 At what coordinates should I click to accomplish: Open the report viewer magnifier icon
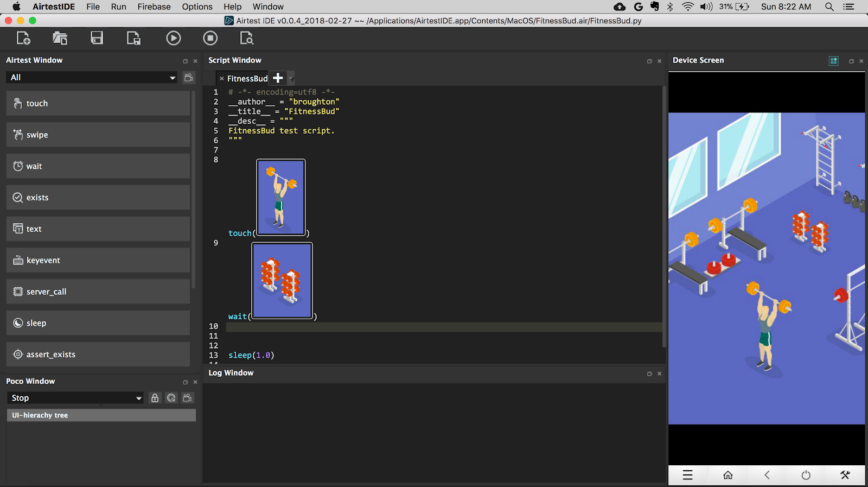point(247,38)
